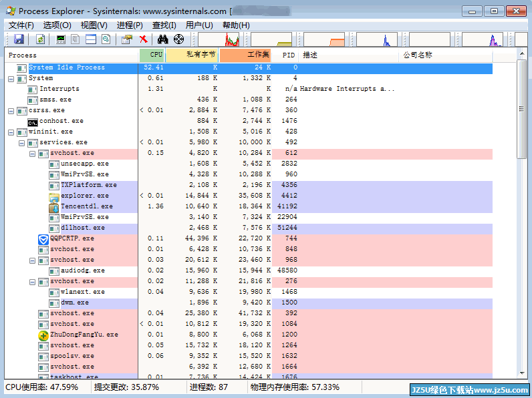Click the wlanext.exe process icon
532x398 pixels.
coord(54,292)
